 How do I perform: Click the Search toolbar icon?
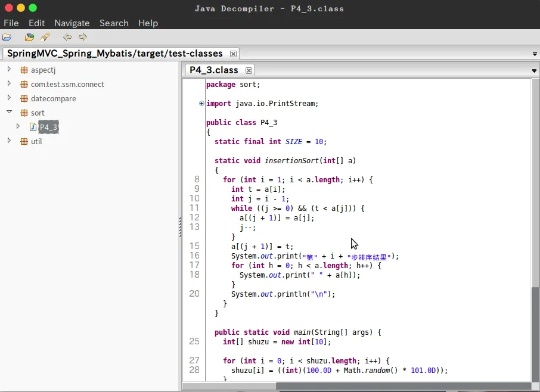point(45,37)
